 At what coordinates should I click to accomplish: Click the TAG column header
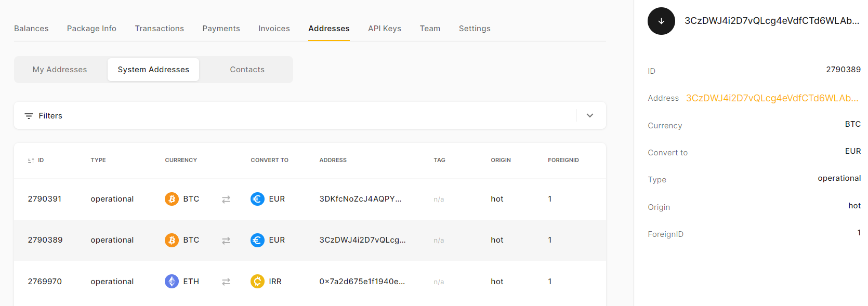pyautogui.click(x=440, y=160)
